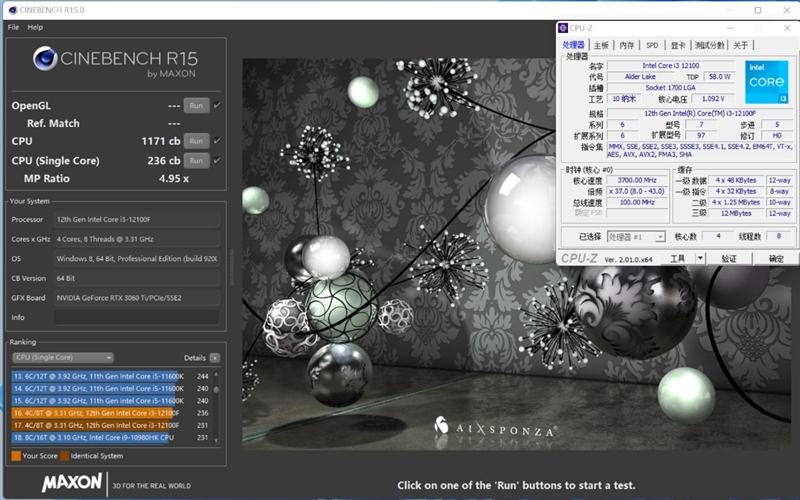800x500 pixels.
Task: Toggle the CPU test checkbox
Action: coord(217,141)
